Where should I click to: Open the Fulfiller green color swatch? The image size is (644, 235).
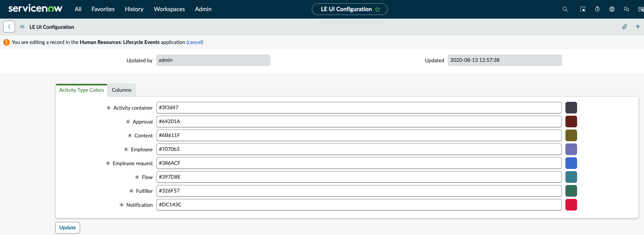click(x=571, y=191)
